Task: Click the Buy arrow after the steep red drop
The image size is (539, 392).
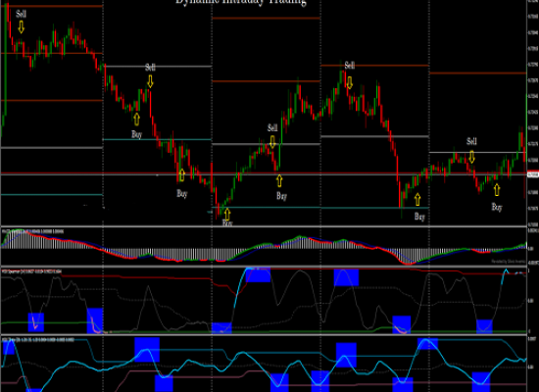Action: click(417, 199)
